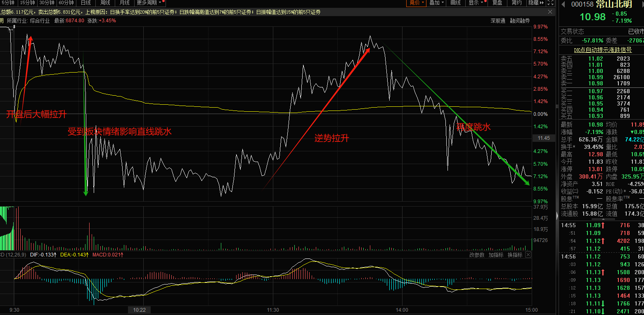The width and height of the screenshot is (644, 315).
Task: Select tick row with volume 4202
Action: 601,241
